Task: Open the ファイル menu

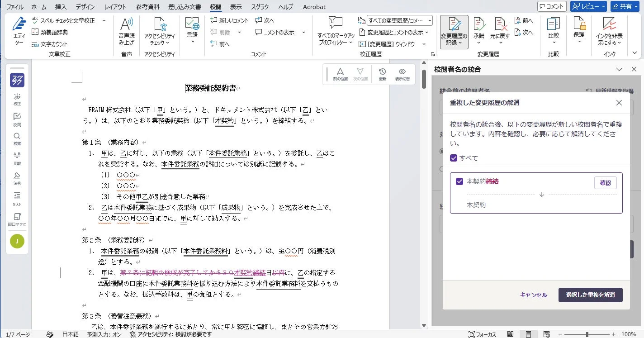Action: [15, 7]
